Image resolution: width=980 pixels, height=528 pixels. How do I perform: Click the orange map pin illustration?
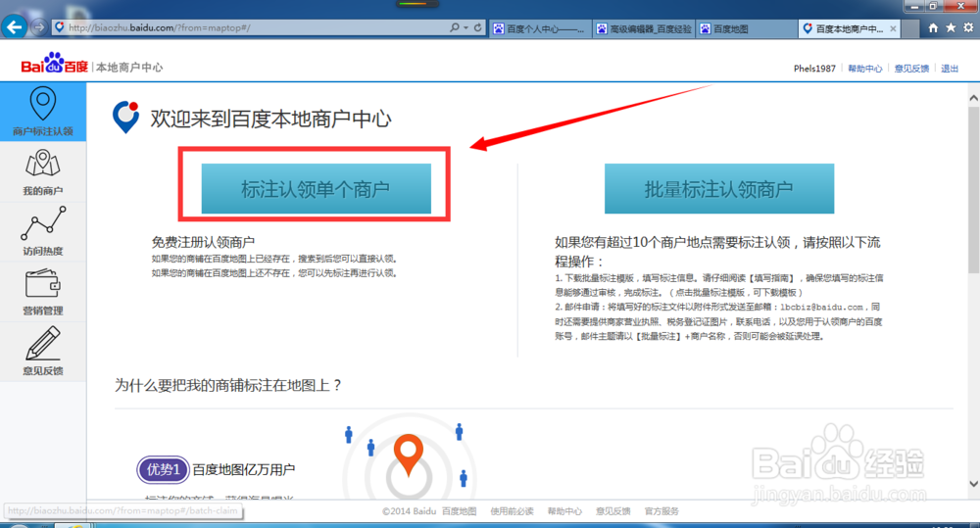tap(408, 455)
